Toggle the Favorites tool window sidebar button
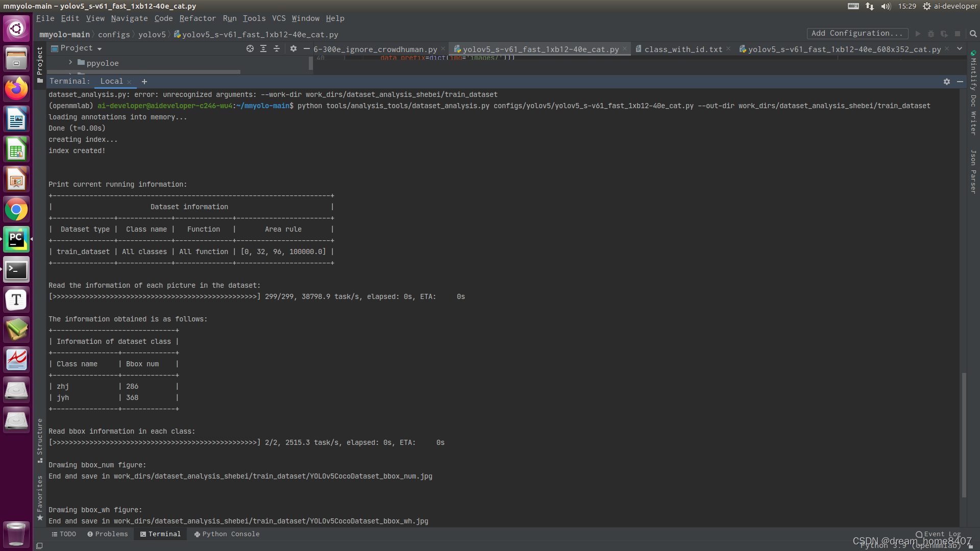 point(40,498)
